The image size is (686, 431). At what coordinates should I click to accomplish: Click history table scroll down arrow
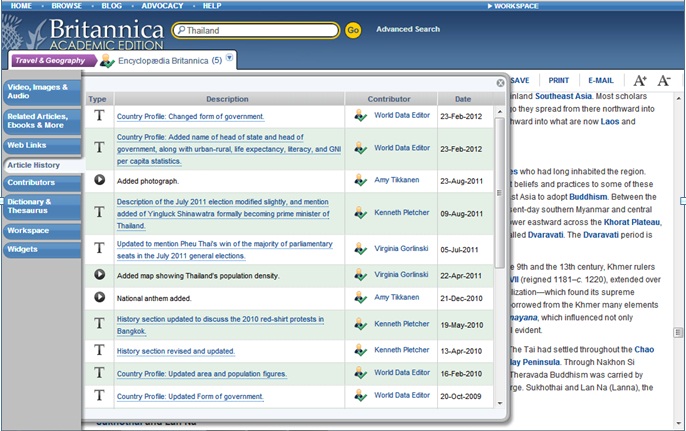(500, 403)
